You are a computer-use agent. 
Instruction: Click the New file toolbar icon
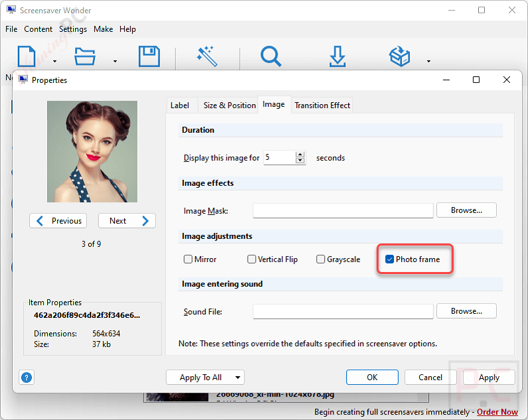(27, 56)
